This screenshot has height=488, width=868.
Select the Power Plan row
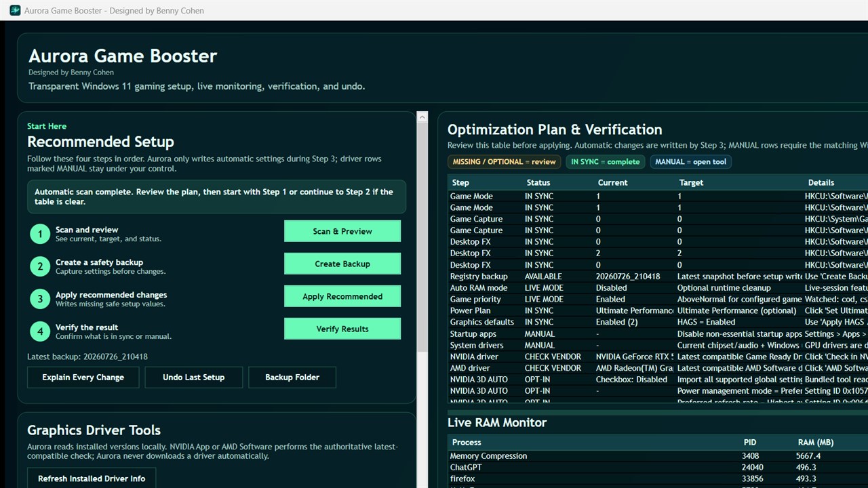[x=658, y=311]
